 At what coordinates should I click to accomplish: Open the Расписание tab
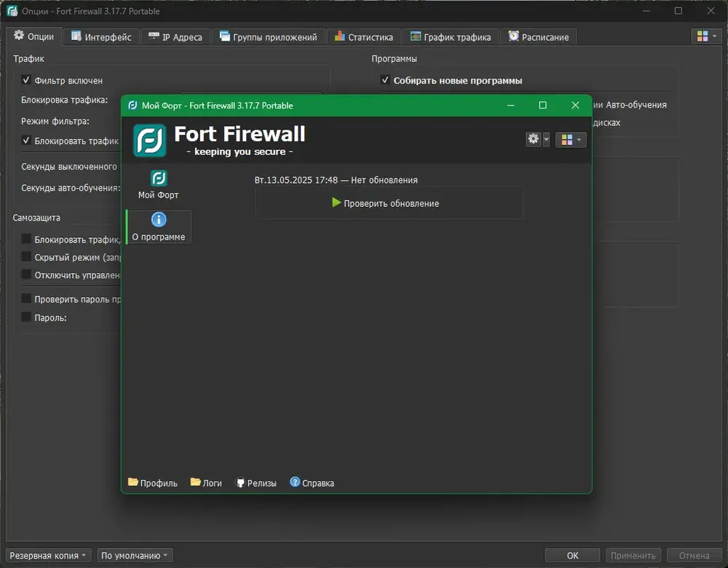click(539, 36)
